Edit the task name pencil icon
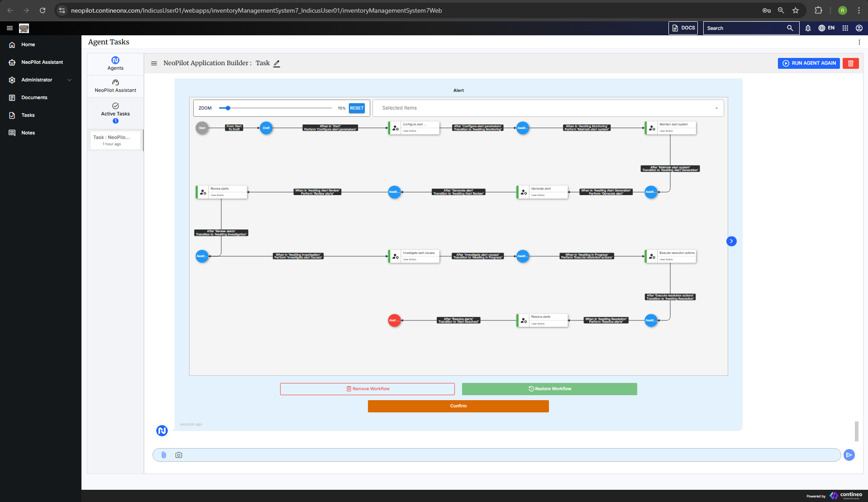The image size is (868, 502). [x=277, y=63]
